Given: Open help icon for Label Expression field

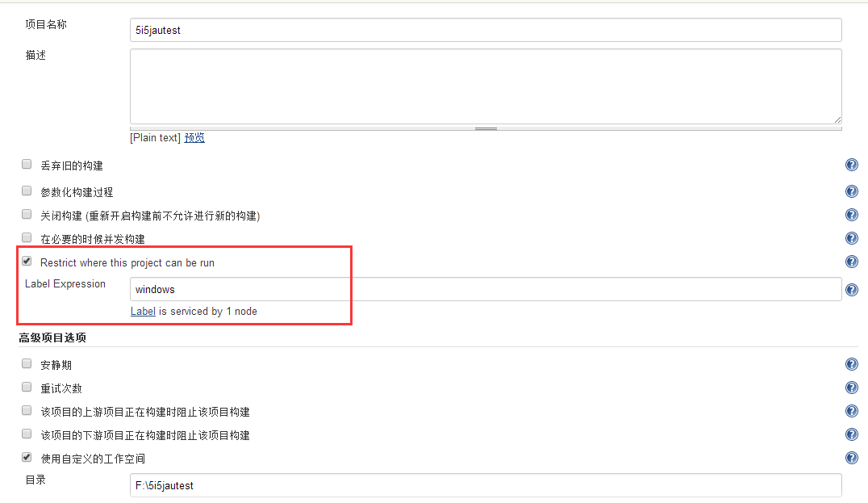Looking at the screenshot, I should [852, 290].
